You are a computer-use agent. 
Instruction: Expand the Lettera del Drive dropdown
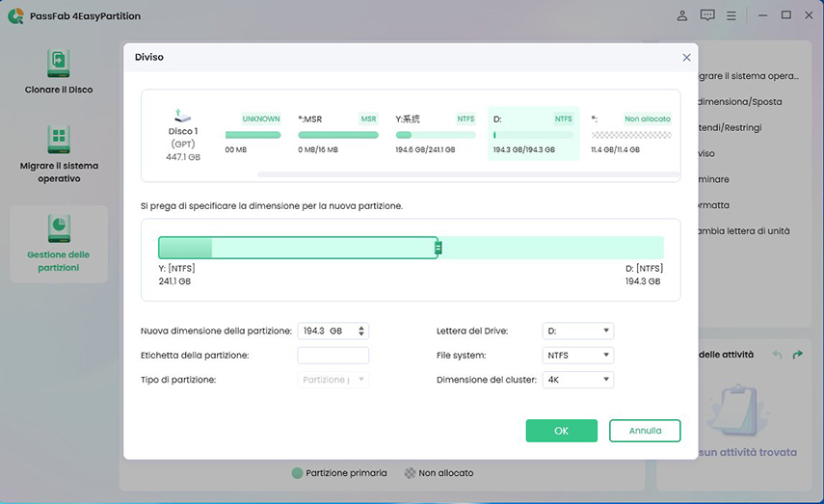click(x=578, y=331)
